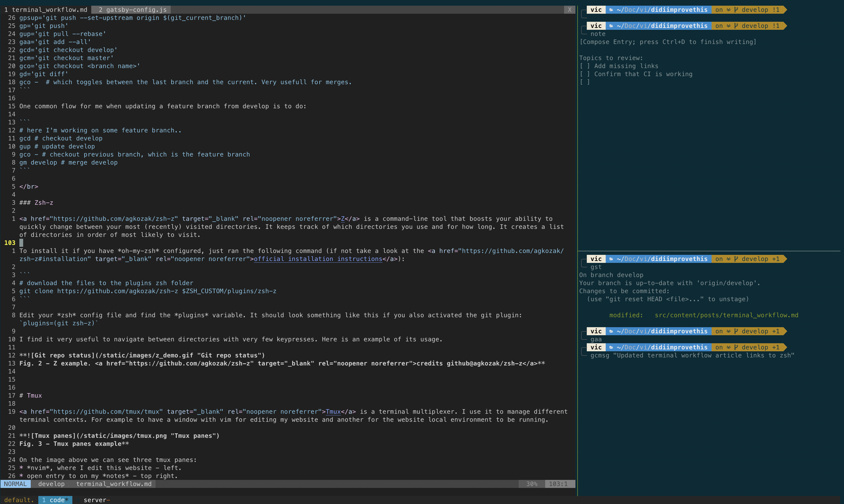This screenshot has width=844, height=504.
Task: Click the '# Tmux' heading line
Action: (30, 396)
